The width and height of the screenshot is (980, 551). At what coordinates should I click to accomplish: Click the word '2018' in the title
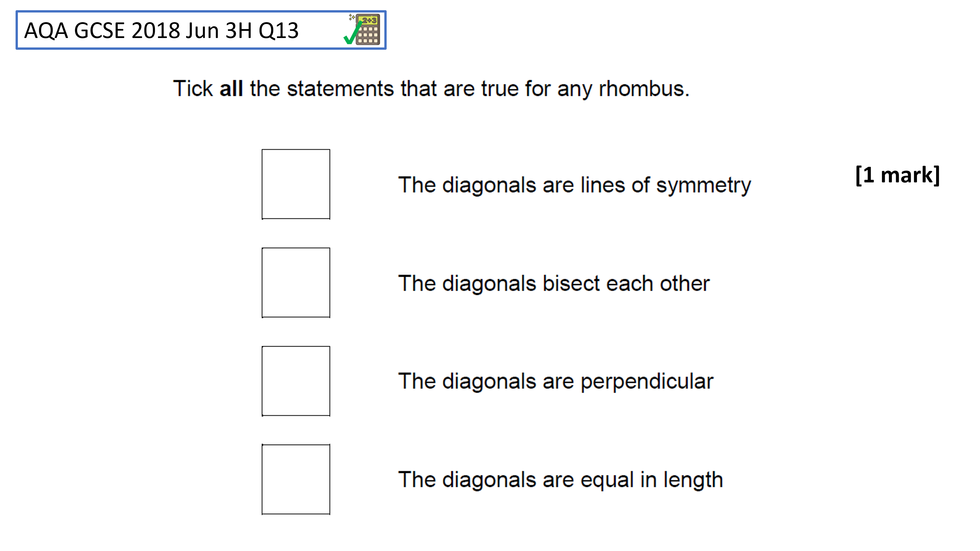155,30
